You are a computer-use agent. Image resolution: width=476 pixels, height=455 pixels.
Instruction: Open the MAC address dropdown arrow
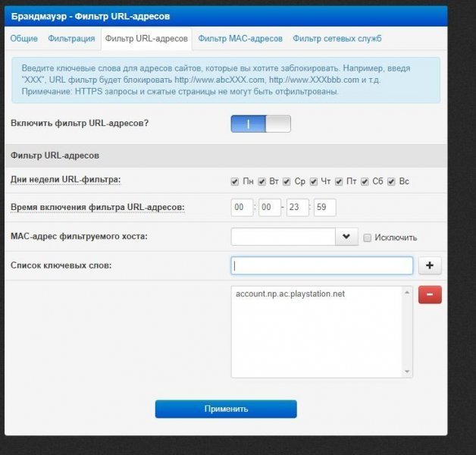click(x=346, y=237)
